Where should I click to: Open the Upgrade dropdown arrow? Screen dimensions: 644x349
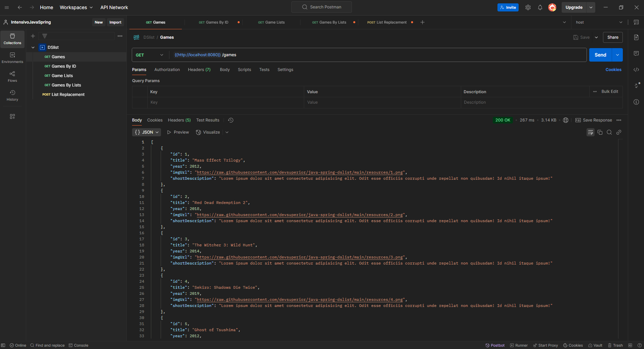tap(591, 7)
